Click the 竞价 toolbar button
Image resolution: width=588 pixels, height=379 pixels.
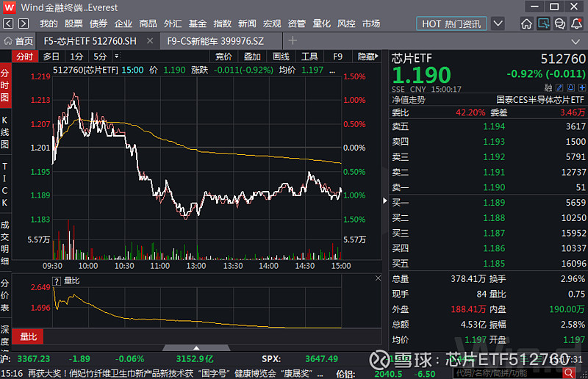[223, 57]
